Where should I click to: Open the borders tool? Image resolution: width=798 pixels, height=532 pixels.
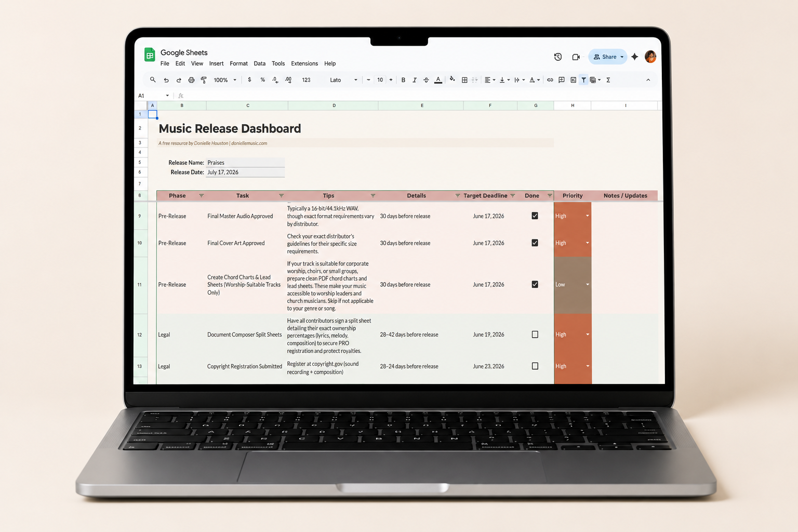[464, 80]
